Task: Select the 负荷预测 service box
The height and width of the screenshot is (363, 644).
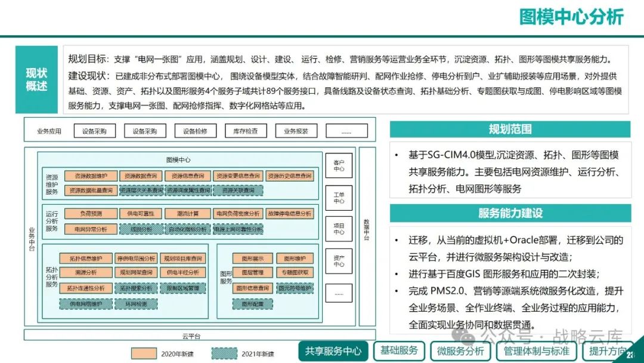Action: click(x=91, y=214)
